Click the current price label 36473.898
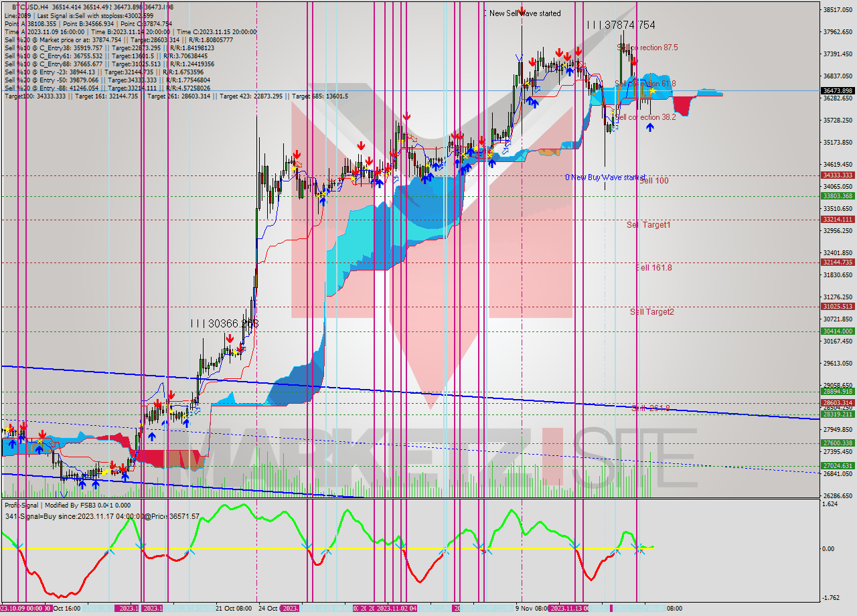Image resolution: width=857 pixels, height=616 pixels. click(x=838, y=90)
